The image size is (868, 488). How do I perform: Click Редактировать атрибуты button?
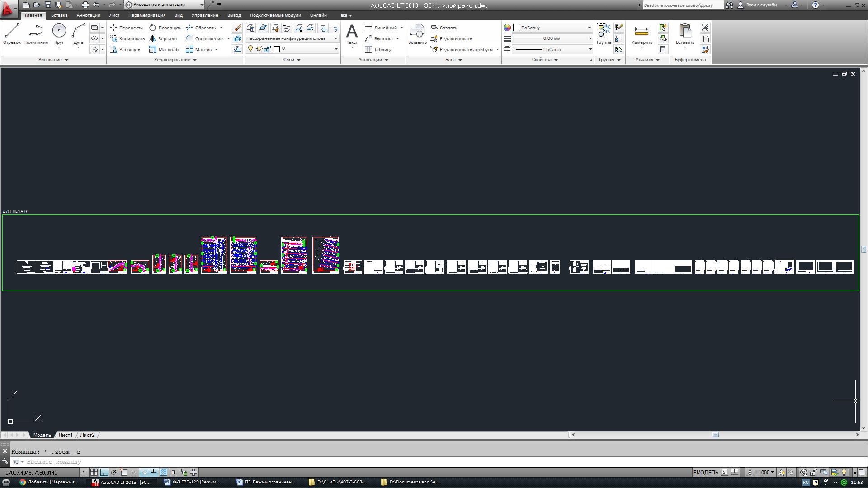coord(462,49)
